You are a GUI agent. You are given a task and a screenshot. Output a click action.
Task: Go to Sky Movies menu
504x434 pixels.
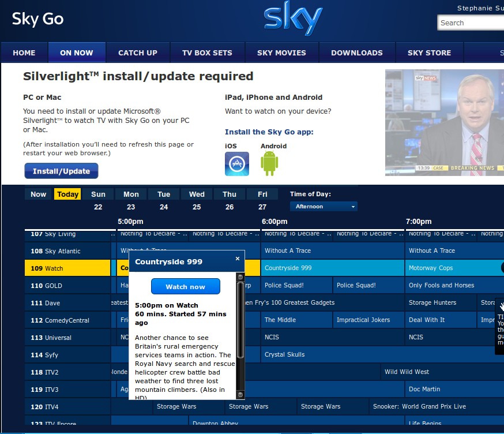(281, 53)
